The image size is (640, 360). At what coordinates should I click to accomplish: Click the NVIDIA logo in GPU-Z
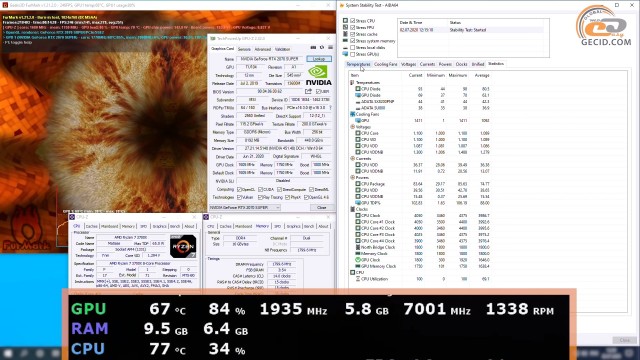click(x=318, y=76)
